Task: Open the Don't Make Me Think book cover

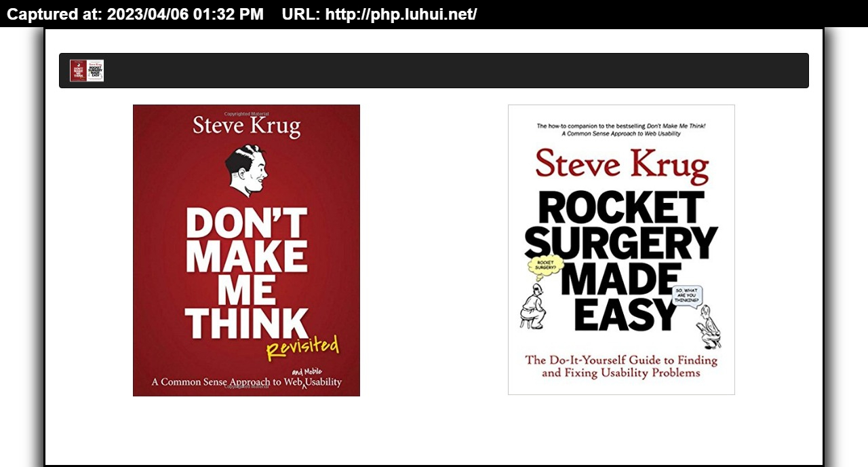Action: click(246, 250)
